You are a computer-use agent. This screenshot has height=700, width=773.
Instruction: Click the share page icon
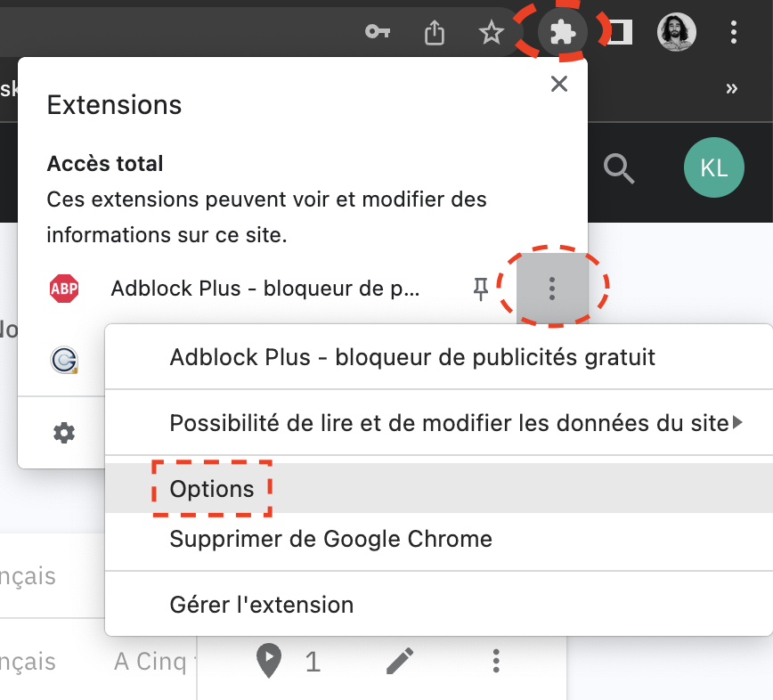point(434,33)
